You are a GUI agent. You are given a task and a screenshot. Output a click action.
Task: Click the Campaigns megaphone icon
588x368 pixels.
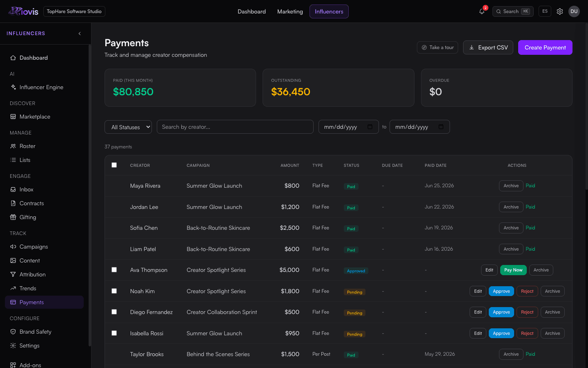pyautogui.click(x=13, y=247)
